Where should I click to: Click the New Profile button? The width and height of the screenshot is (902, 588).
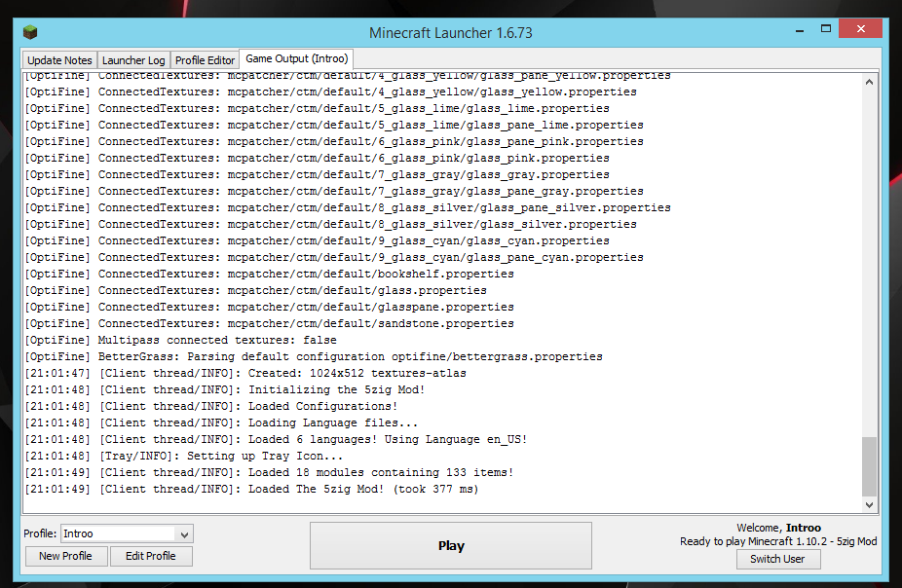point(65,557)
